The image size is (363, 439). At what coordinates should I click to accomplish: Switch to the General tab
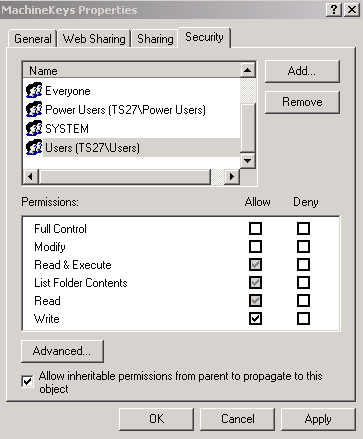click(x=33, y=39)
